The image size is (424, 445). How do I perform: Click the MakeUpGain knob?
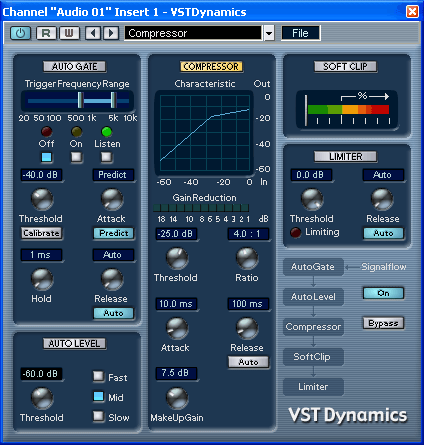click(x=177, y=398)
